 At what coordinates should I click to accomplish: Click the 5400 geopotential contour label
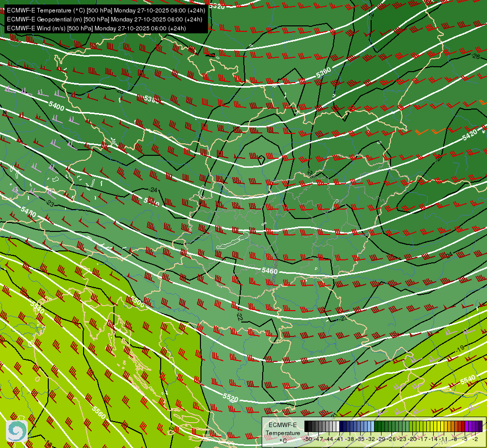point(57,106)
